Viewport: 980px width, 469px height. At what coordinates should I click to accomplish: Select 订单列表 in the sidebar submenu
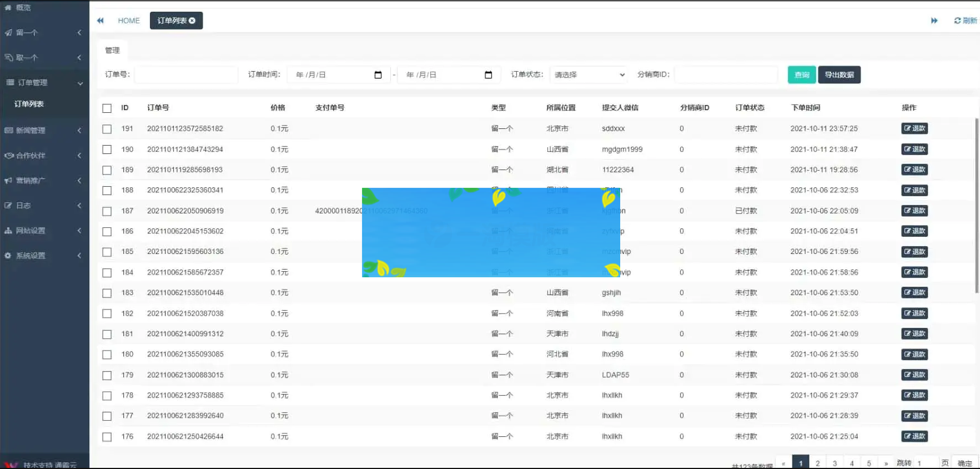coord(29,104)
